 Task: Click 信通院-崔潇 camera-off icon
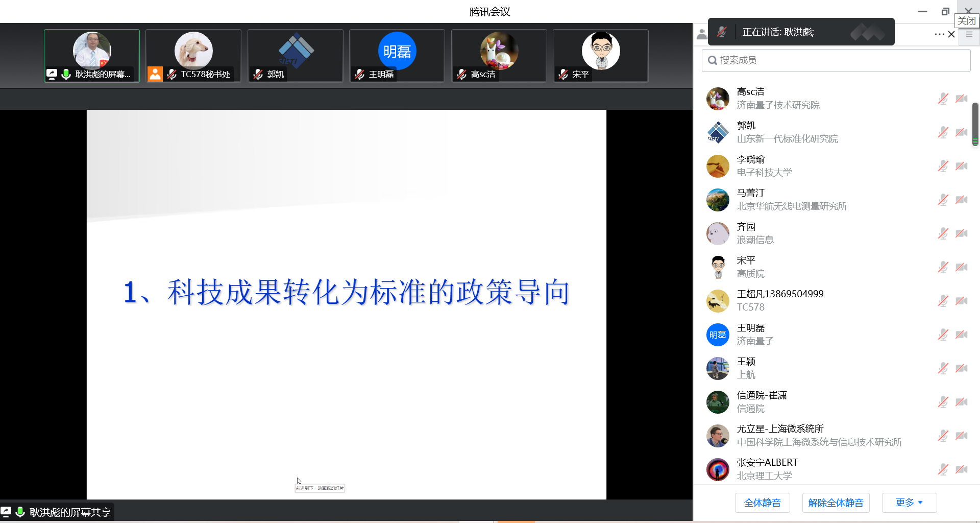(962, 402)
